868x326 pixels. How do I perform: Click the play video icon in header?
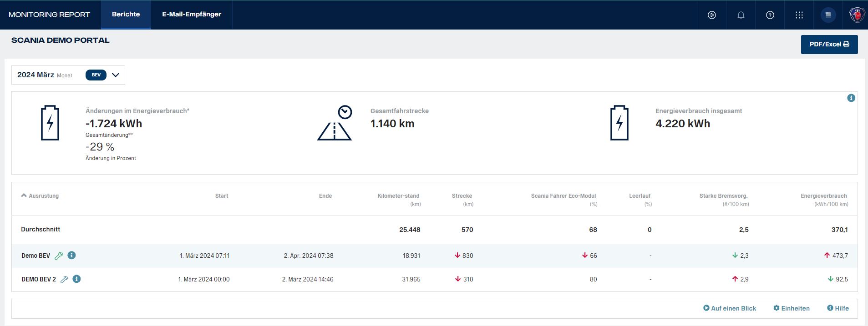pos(712,15)
